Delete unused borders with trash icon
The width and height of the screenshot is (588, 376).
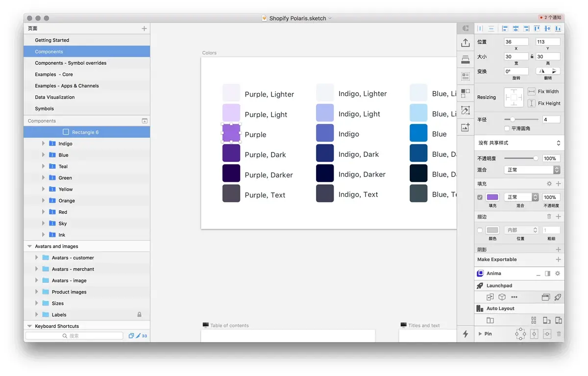pos(549,216)
